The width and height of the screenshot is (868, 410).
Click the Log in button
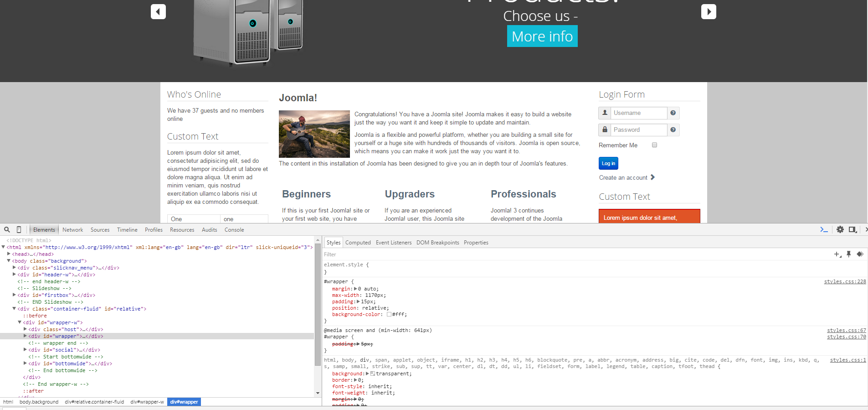coord(608,163)
